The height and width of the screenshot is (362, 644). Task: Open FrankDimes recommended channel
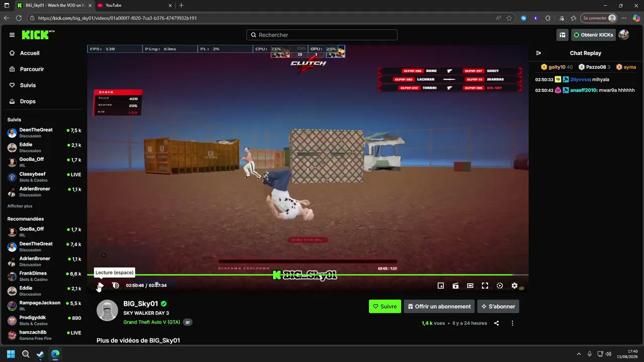(44, 276)
